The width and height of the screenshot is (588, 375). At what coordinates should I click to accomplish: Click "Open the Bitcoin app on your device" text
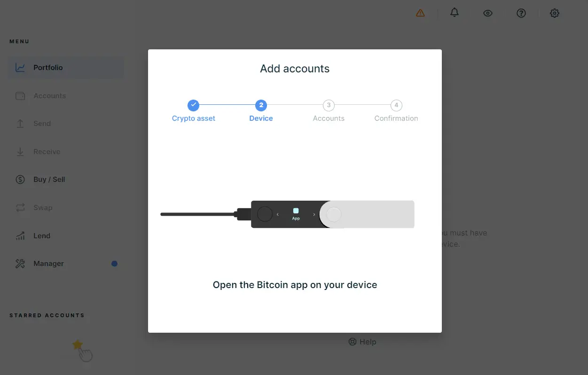295,285
